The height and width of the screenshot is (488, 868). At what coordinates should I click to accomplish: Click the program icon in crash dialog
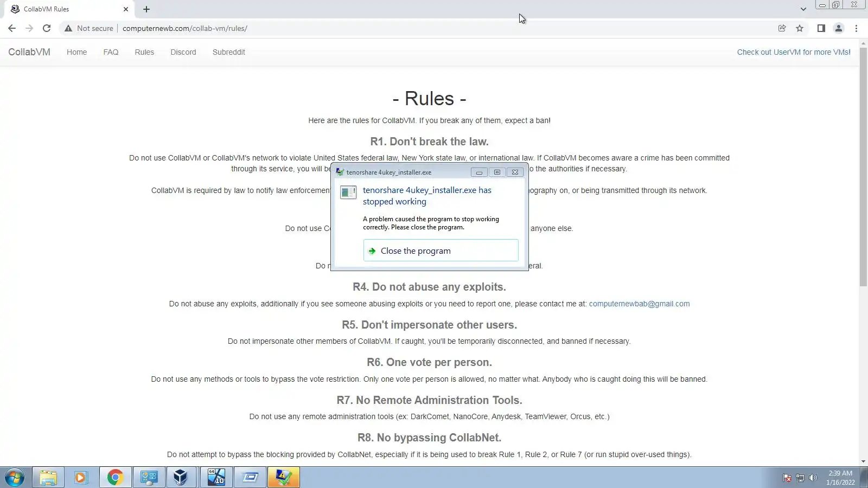(x=348, y=192)
